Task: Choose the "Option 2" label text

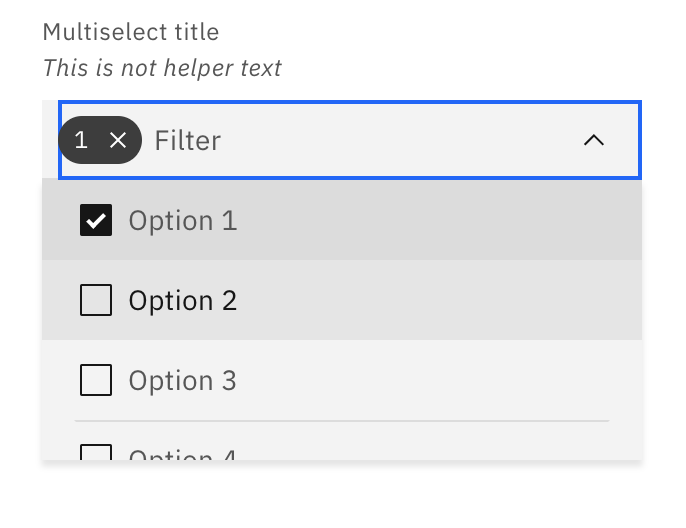Action: coord(183,300)
